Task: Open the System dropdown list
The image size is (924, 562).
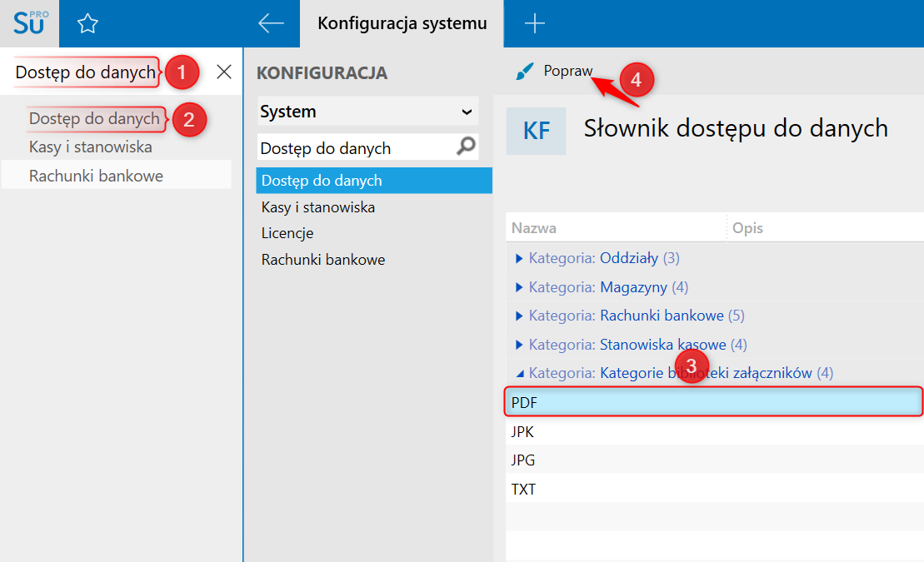Action: pyautogui.click(x=367, y=112)
